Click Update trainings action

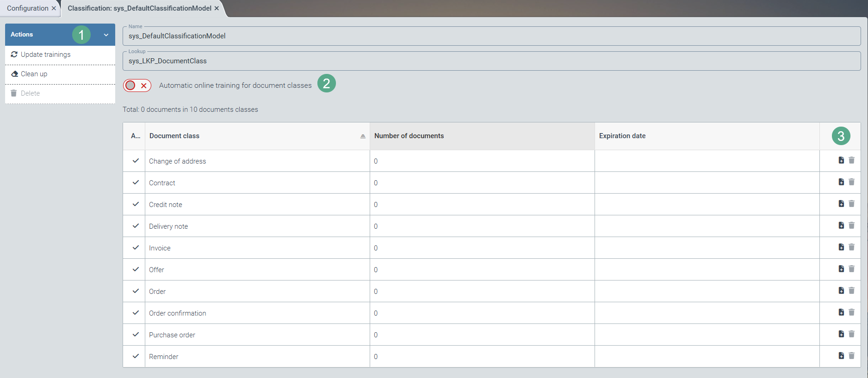[45, 55]
